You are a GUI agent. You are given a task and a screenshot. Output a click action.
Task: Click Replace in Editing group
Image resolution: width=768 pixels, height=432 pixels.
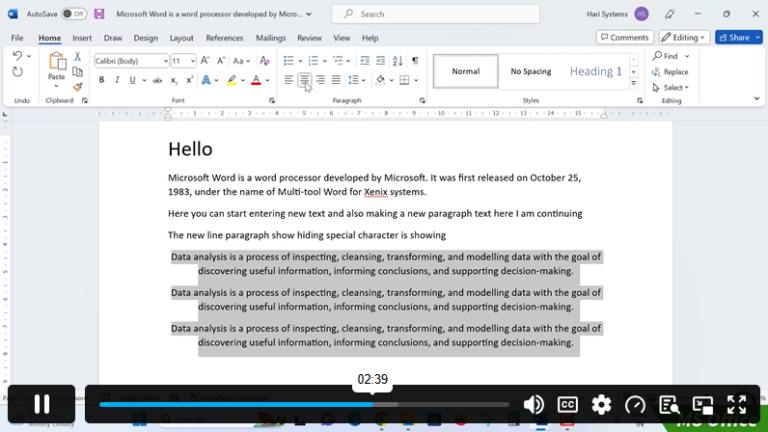click(x=670, y=72)
